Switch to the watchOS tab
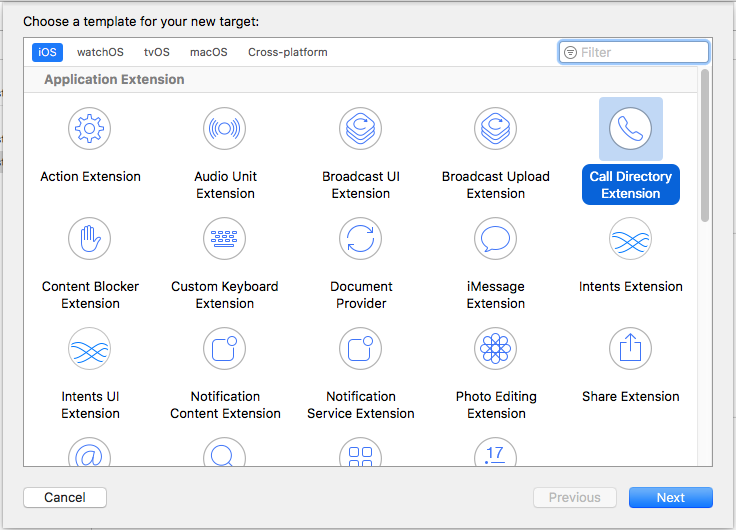Image resolution: width=736 pixels, height=530 pixels. tap(99, 52)
